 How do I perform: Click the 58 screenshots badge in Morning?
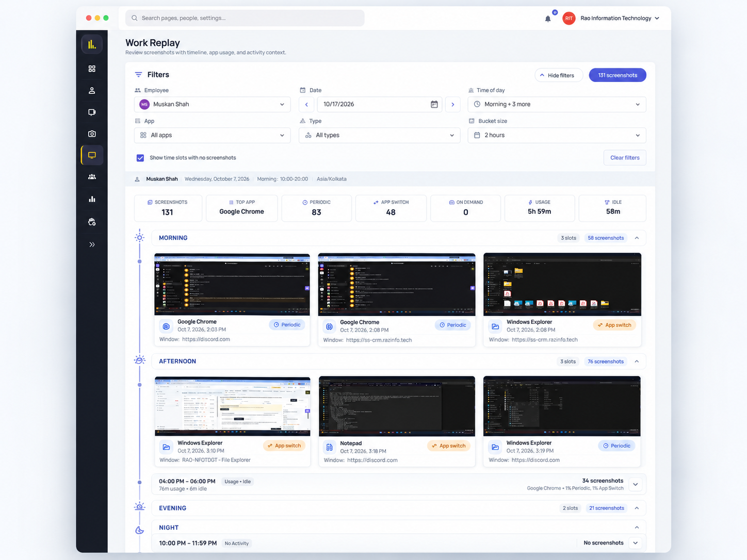click(x=606, y=238)
